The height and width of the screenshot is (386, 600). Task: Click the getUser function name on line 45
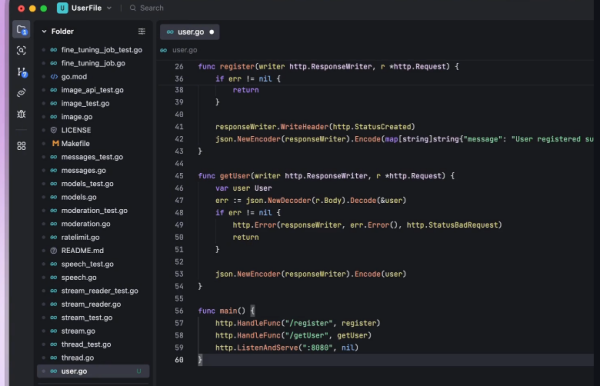pos(235,176)
